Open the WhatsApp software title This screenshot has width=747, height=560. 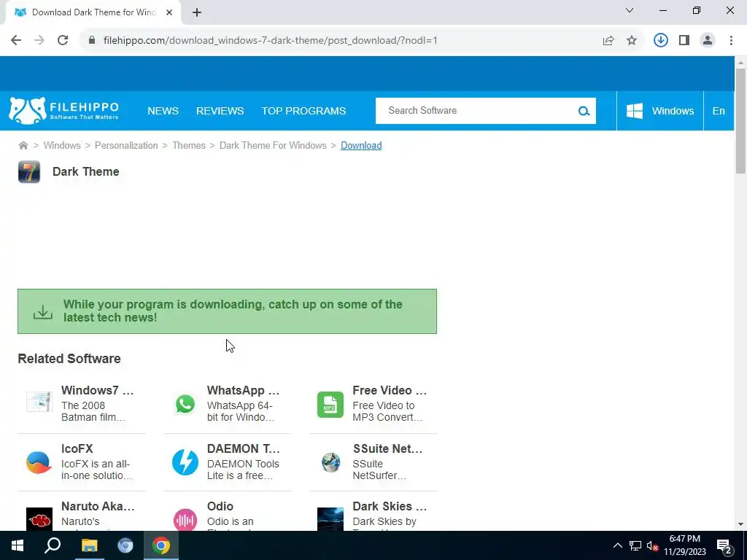click(244, 390)
